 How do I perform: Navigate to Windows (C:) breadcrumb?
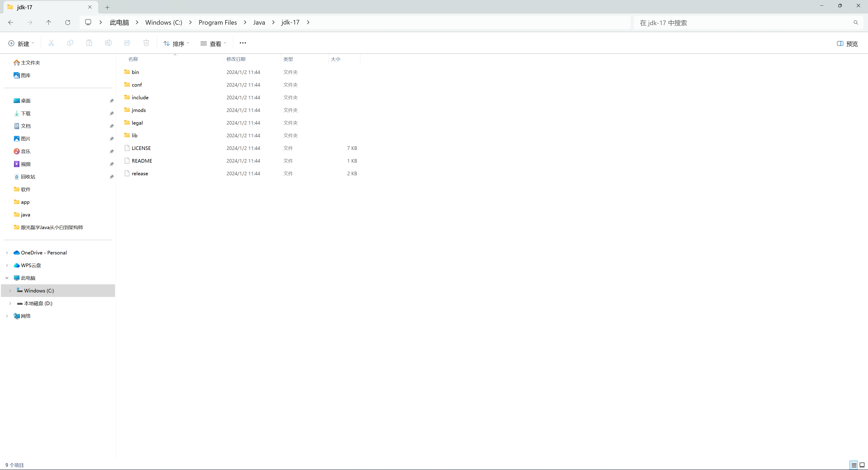coord(164,22)
